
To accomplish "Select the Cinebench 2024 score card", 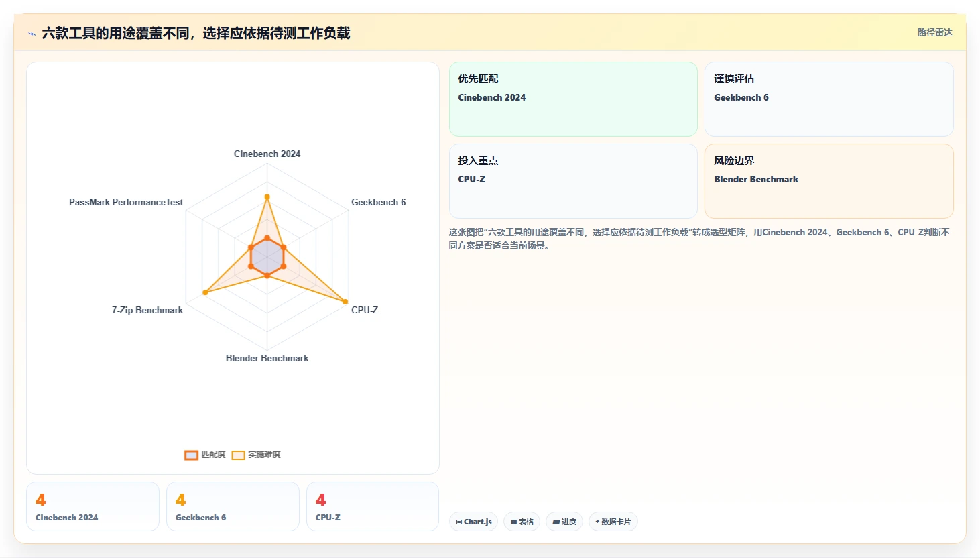I will (x=93, y=506).
